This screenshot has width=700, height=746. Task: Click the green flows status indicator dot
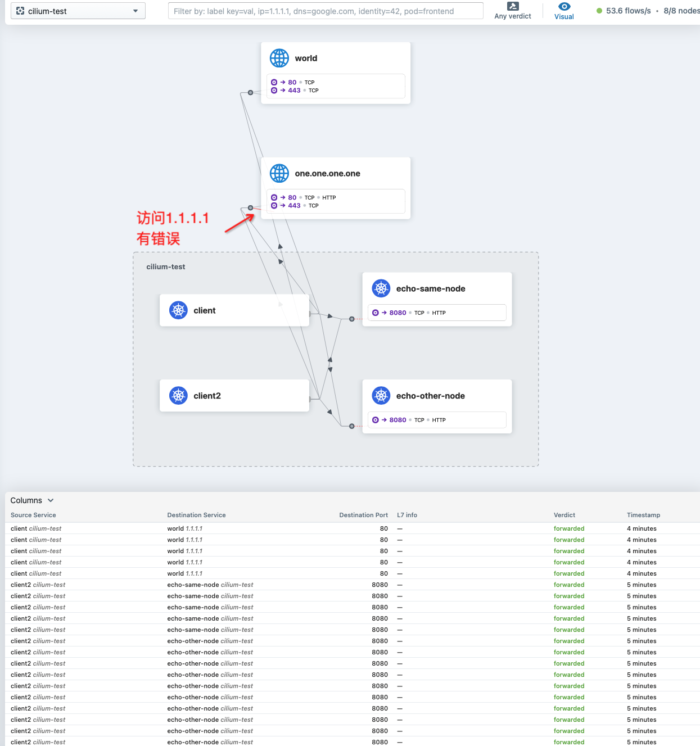tap(599, 11)
